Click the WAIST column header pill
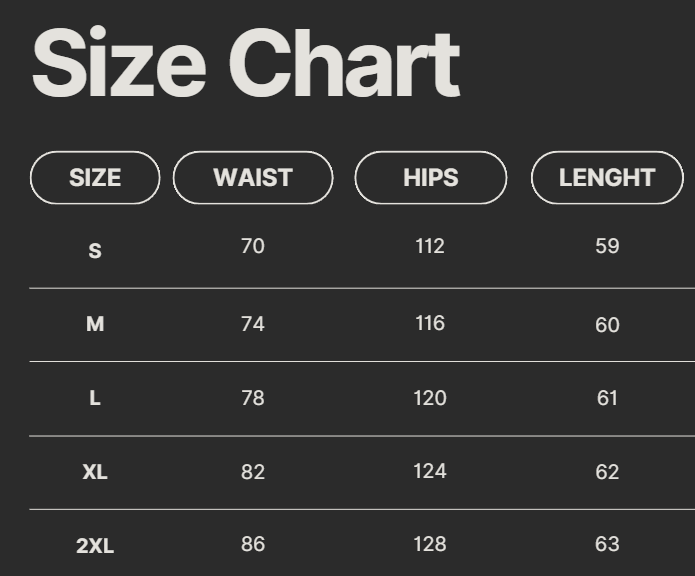This screenshot has height=576, width=695. tap(253, 178)
